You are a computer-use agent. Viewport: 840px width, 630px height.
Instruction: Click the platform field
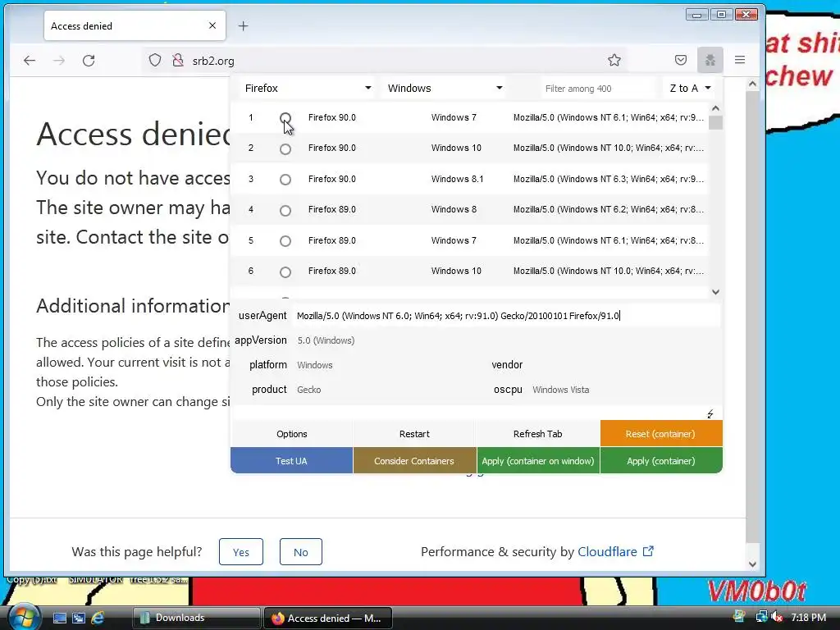(x=388, y=365)
